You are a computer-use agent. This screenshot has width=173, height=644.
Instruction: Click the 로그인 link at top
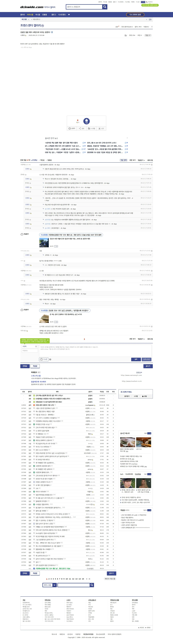pyautogui.click(x=143, y=2)
